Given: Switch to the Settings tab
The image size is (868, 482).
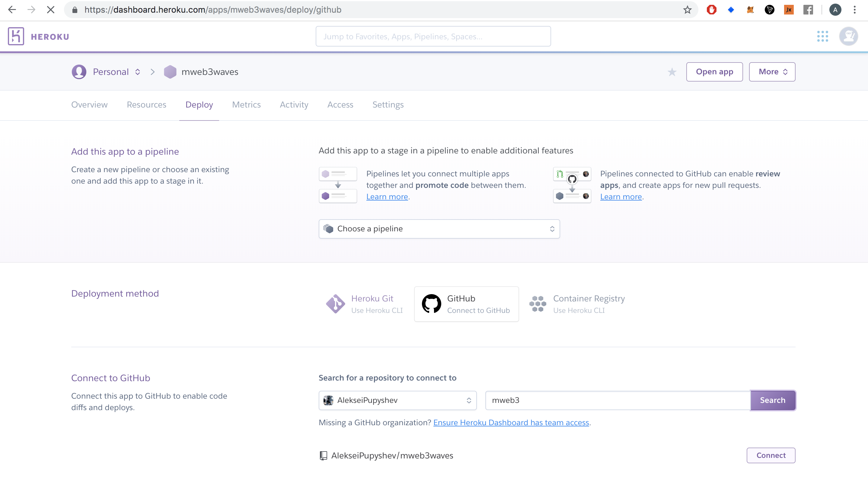Looking at the screenshot, I should point(388,105).
